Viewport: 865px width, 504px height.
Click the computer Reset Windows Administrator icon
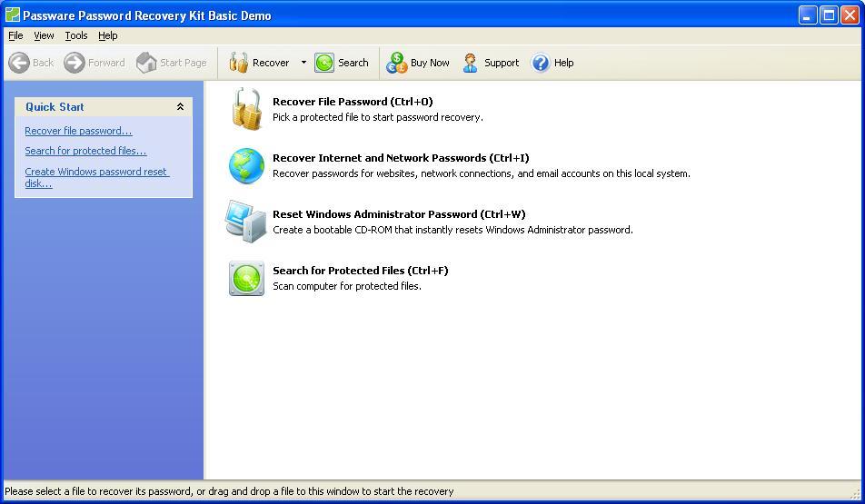246,222
